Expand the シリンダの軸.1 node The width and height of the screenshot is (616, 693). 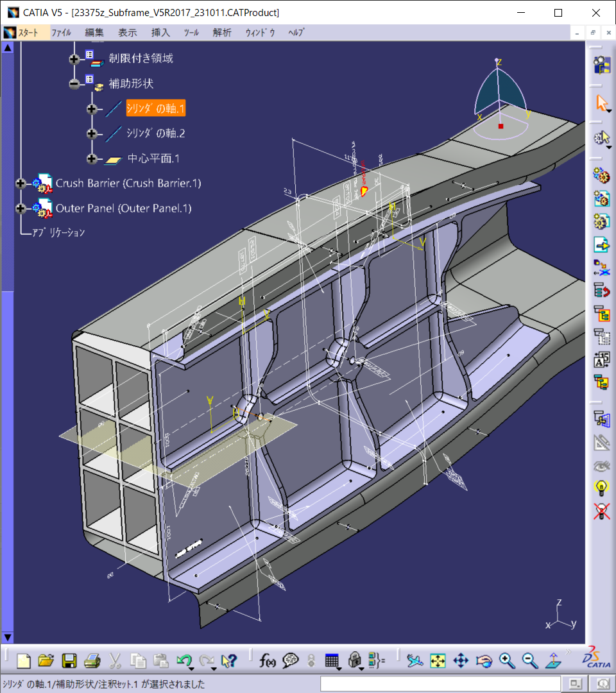pyautogui.click(x=92, y=108)
